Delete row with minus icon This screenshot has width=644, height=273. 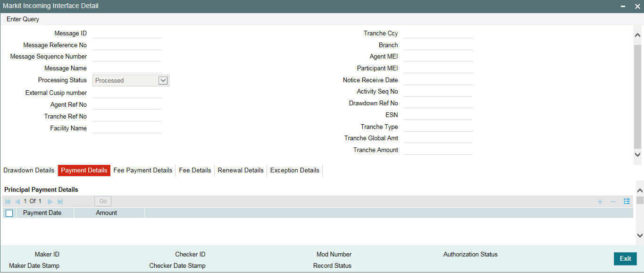click(613, 202)
